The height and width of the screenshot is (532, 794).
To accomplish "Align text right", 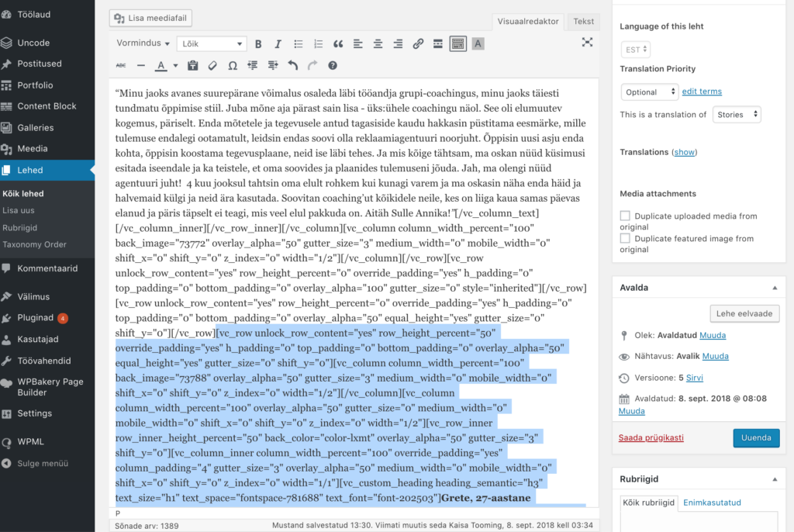I will point(398,44).
